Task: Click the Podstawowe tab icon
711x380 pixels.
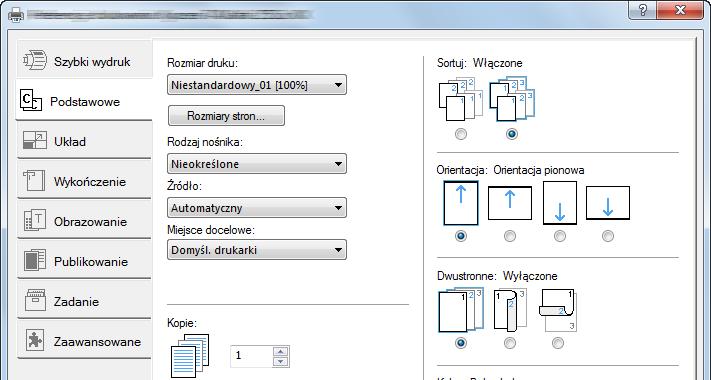Action: (x=31, y=100)
